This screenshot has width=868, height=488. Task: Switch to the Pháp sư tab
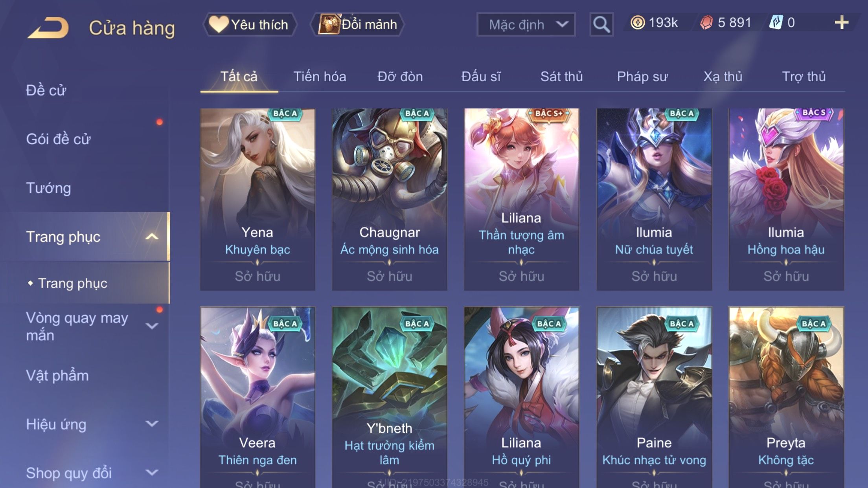pyautogui.click(x=642, y=77)
